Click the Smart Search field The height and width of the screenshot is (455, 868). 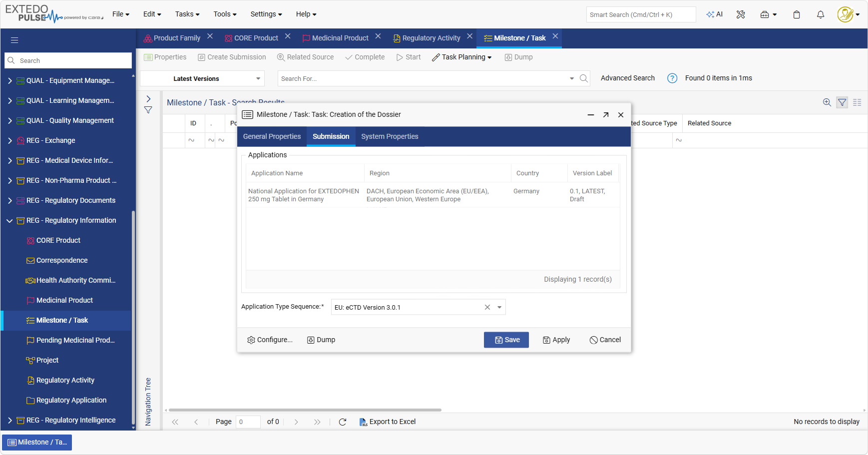[x=641, y=14]
